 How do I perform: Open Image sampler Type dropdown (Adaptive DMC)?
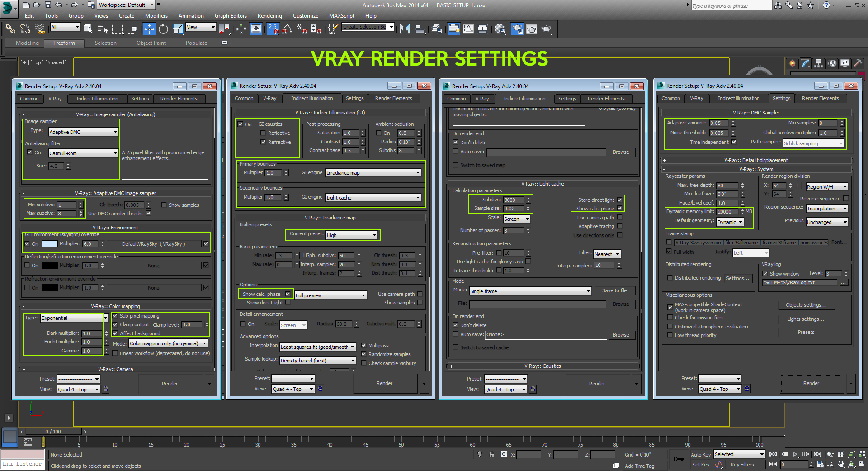point(84,132)
